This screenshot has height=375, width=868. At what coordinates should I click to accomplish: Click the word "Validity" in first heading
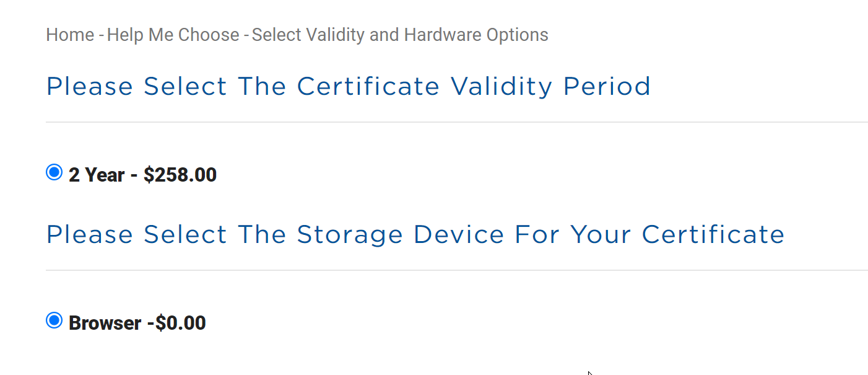(x=501, y=87)
